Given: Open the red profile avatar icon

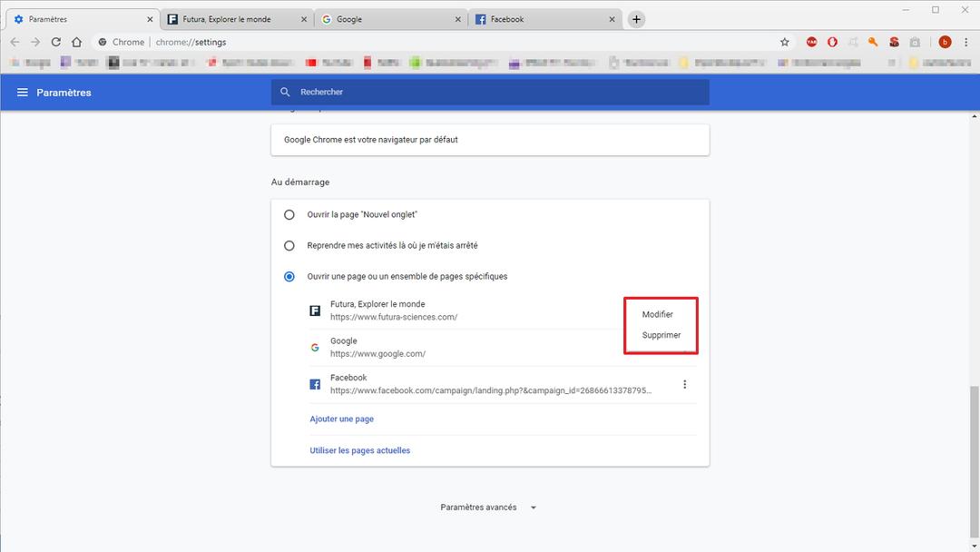Looking at the screenshot, I should click(x=945, y=42).
